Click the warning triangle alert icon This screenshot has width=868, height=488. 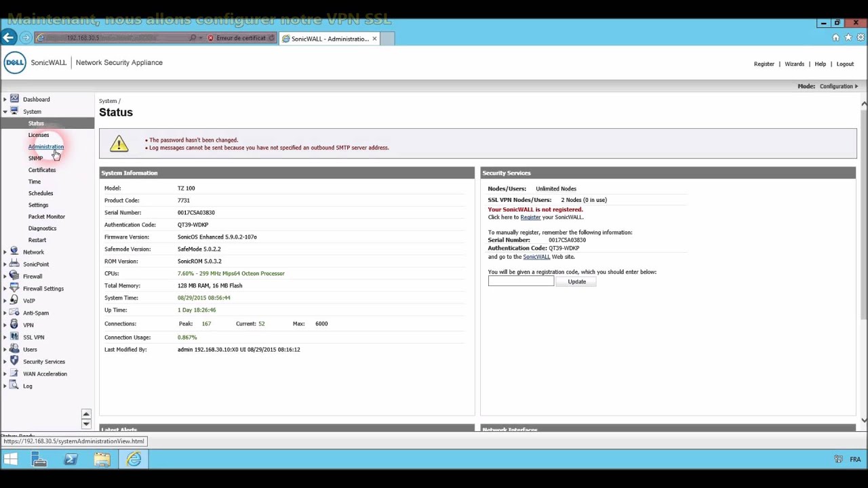click(x=119, y=143)
